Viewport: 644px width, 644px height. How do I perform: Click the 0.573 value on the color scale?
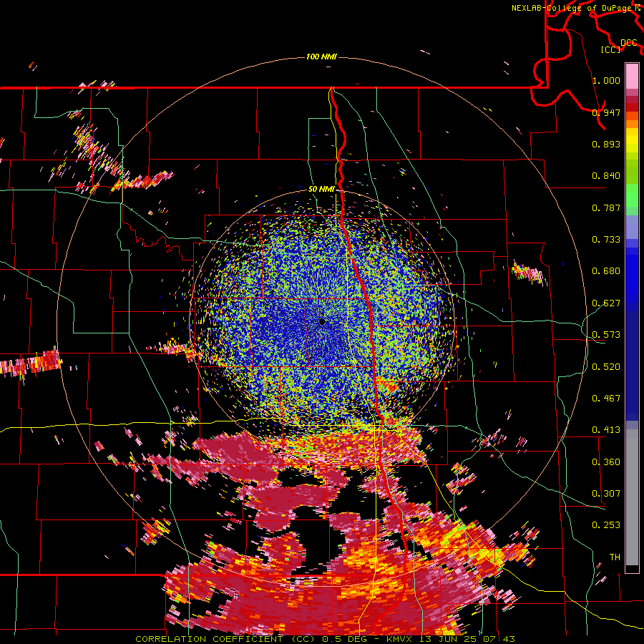(x=606, y=334)
